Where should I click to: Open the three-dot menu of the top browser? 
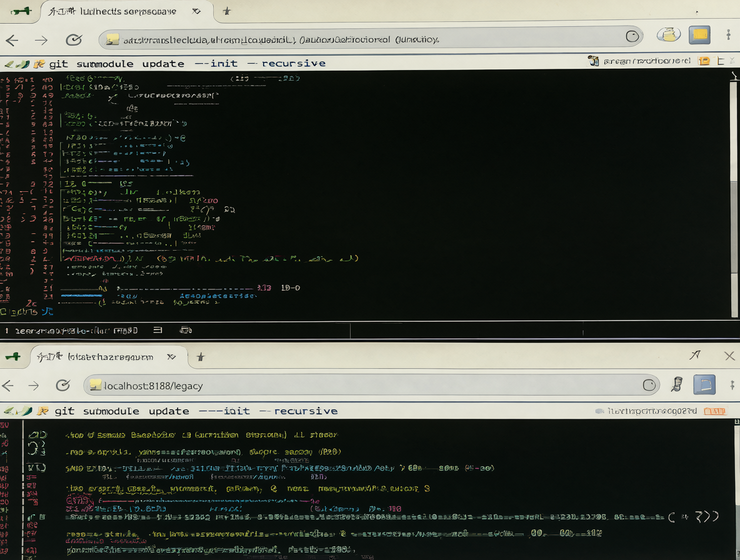click(729, 34)
